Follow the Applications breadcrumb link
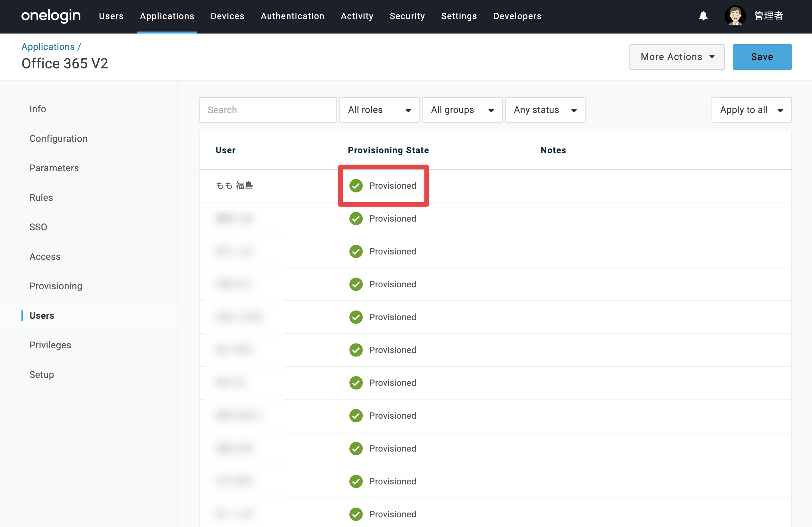The image size is (812, 527). 48,47
